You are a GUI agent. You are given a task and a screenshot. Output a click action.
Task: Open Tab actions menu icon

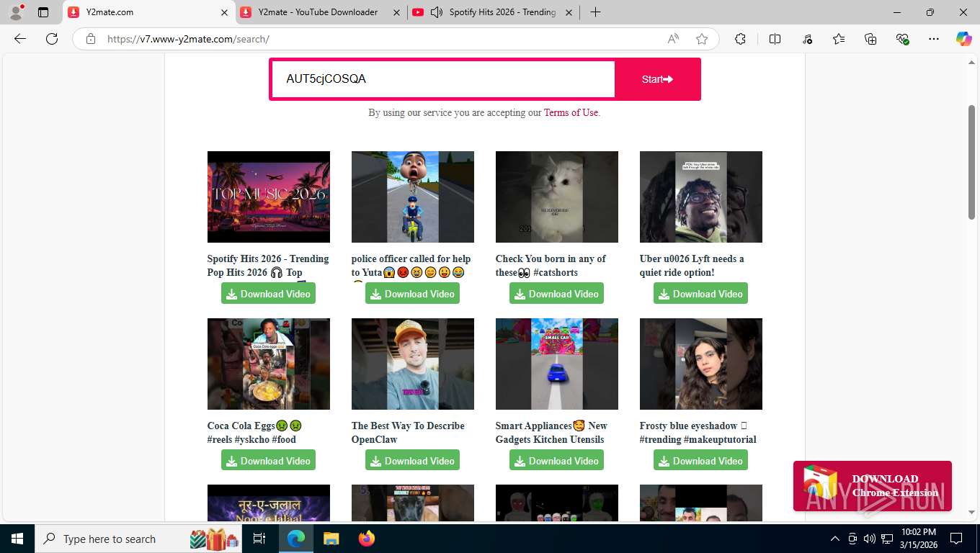[x=43, y=12]
